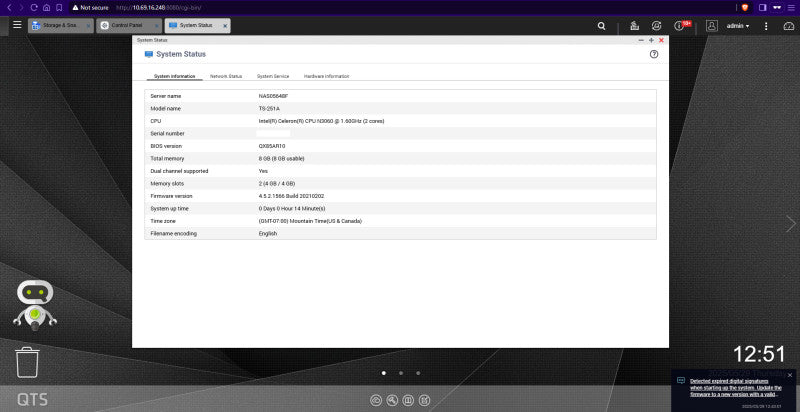The width and height of the screenshot is (800, 412).
Task: Click the admin user avatar icon
Action: 712,25
